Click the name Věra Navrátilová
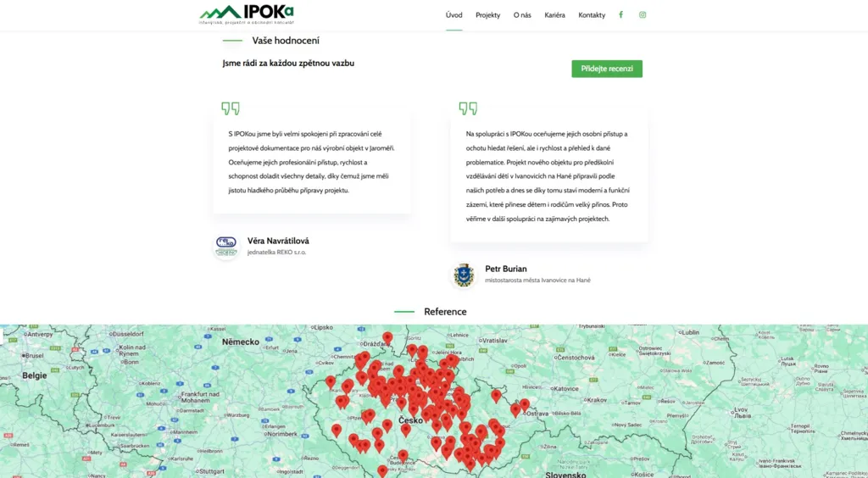 click(x=278, y=241)
